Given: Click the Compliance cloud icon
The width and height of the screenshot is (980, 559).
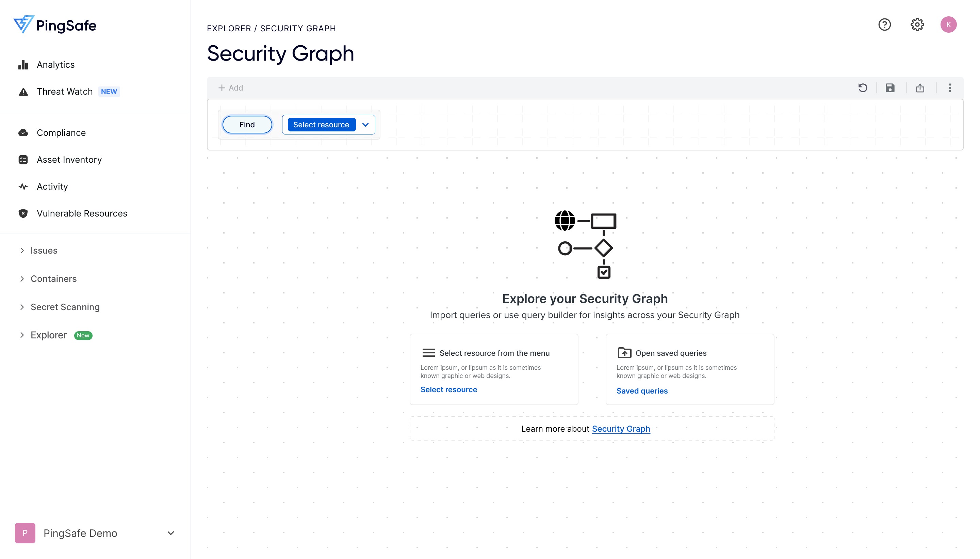Looking at the screenshot, I should (x=23, y=132).
